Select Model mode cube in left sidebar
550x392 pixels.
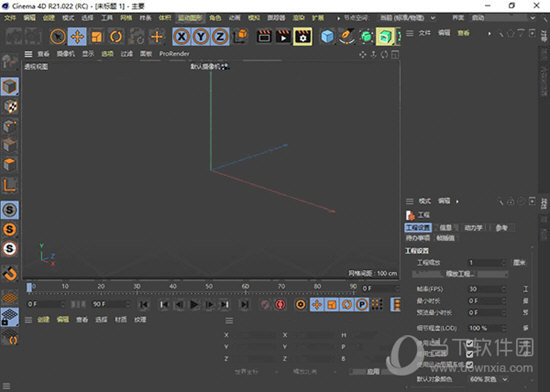pos(10,87)
